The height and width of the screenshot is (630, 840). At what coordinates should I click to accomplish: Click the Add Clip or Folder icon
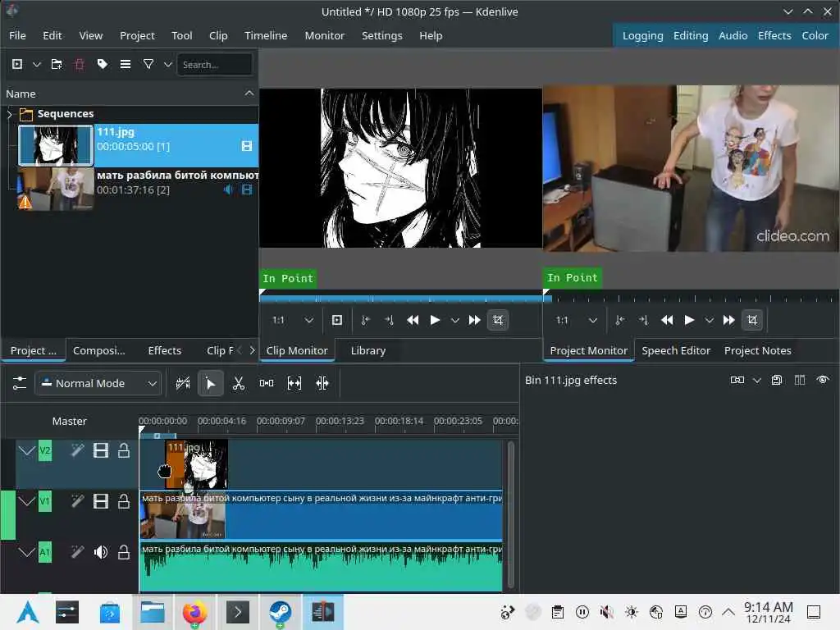[x=17, y=64]
